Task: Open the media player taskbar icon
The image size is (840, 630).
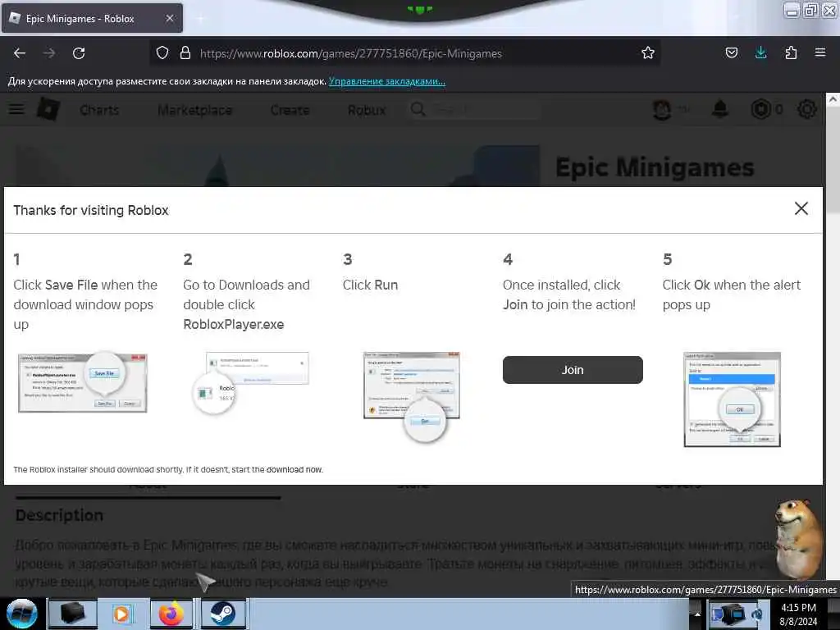Action: coord(121,614)
